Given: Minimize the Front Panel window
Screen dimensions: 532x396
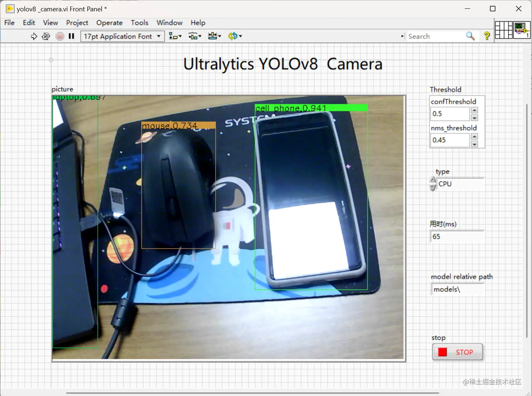Looking at the screenshot, I should coord(467,9).
